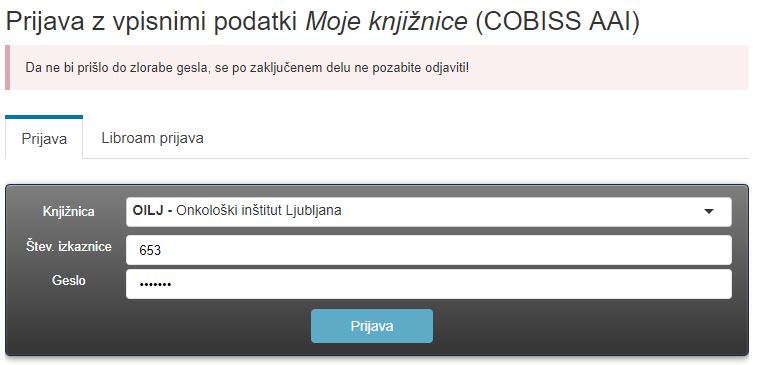The width and height of the screenshot is (757, 365).
Task: Click the 653 card number value
Action: click(x=150, y=251)
